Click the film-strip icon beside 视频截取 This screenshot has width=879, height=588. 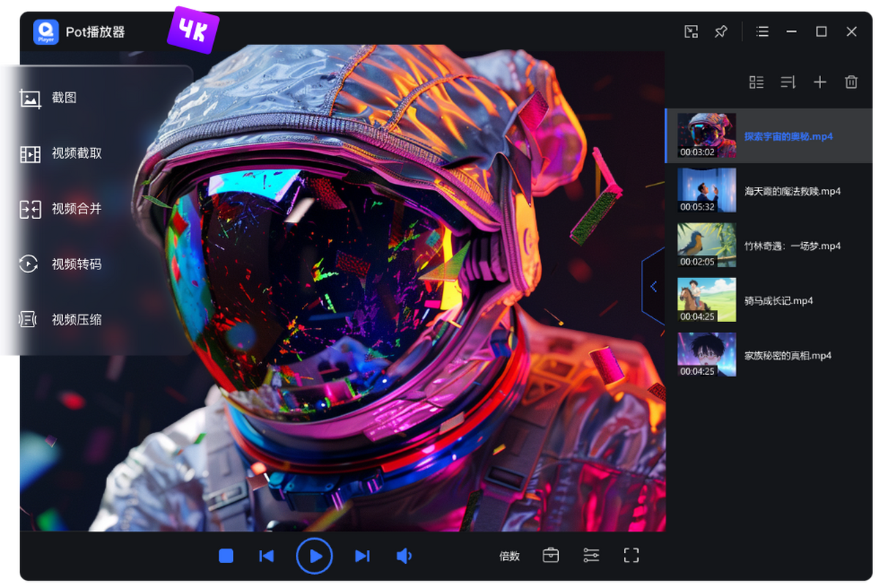tap(30, 154)
